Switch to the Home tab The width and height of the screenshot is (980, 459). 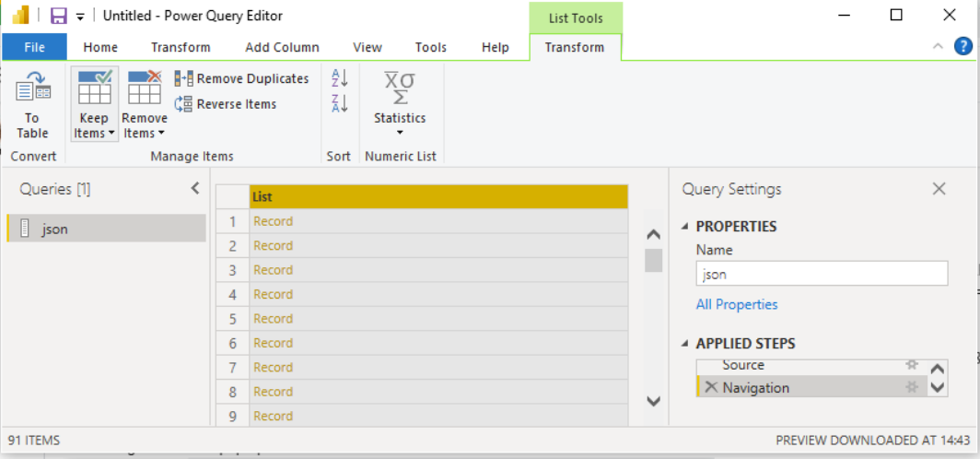pos(100,48)
